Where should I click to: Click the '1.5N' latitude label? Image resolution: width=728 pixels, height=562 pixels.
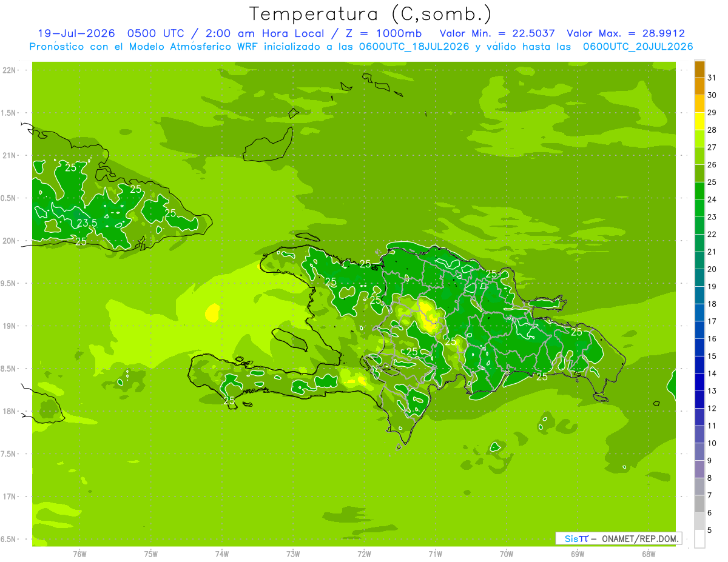(x=9, y=113)
